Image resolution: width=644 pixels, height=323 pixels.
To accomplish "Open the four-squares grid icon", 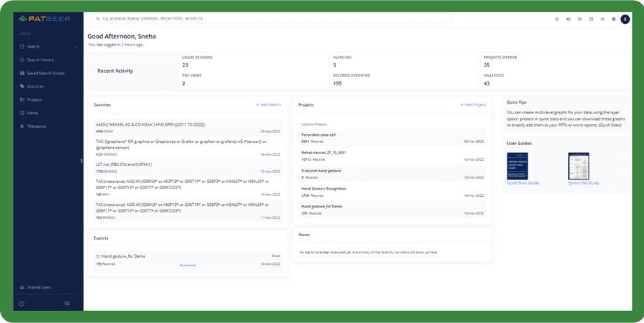I will pyautogui.click(x=591, y=19).
